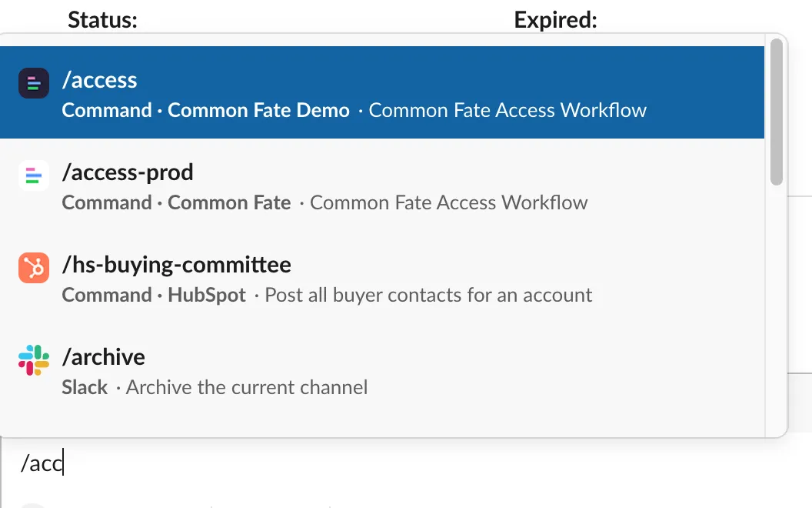
Task: Click the 'Status:' label
Action: tap(102, 19)
